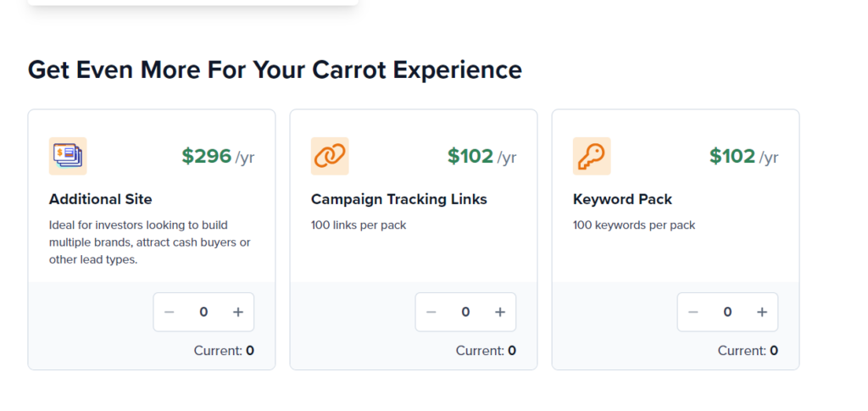This screenshot has width=868, height=411.
Task: Click the Additional Site description text
Action: pyautogui.click(x=149, y=242)
